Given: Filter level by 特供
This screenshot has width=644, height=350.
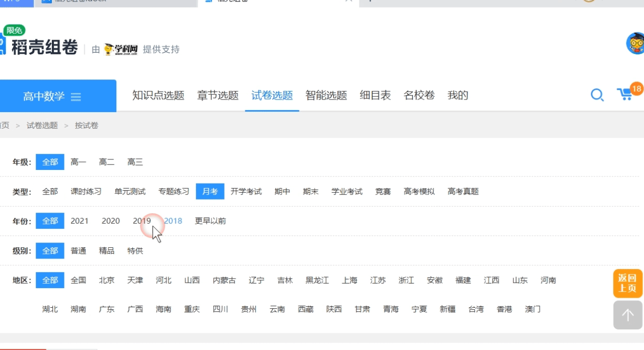Looking at the screenshot, I should pyautogui.click(x=135, y=250).
